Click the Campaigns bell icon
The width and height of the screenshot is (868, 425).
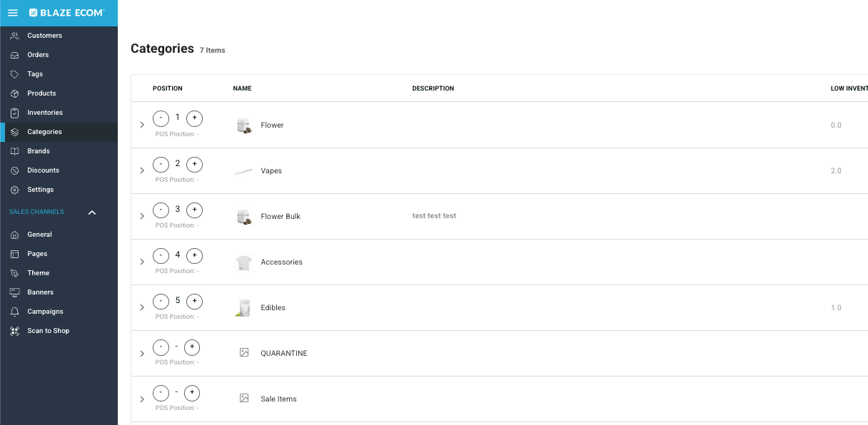pyautogui.click(x=14, y=312)
